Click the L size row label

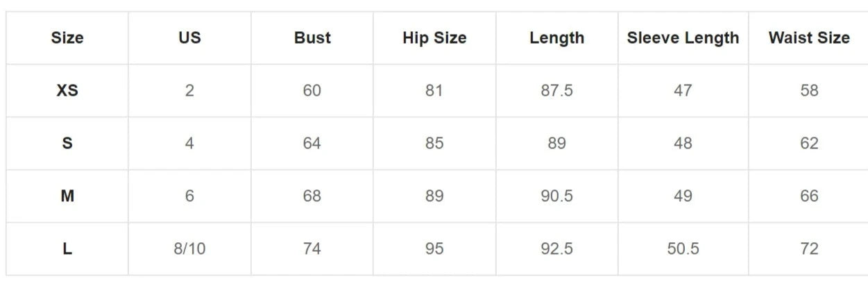click(67, 249)
